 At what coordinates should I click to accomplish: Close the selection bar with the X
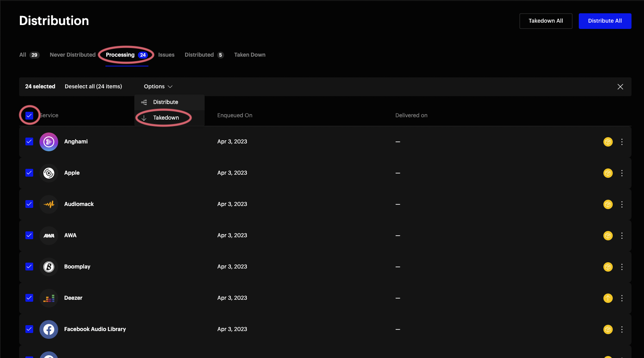point(620,87)
